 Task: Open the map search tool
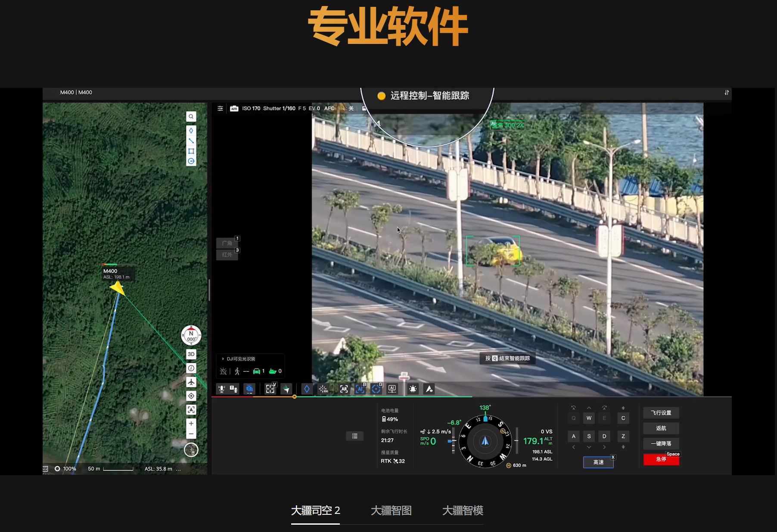pyautogui.click(x=191, y=117)
